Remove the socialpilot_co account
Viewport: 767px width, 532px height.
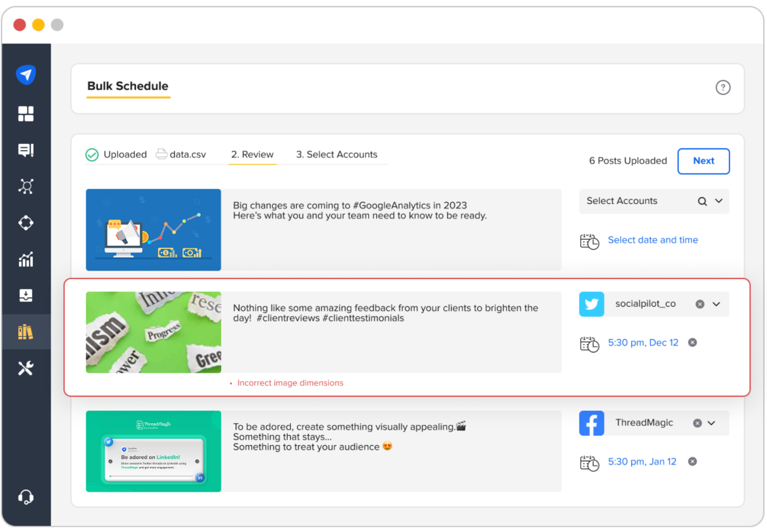[x=700, y=304]
